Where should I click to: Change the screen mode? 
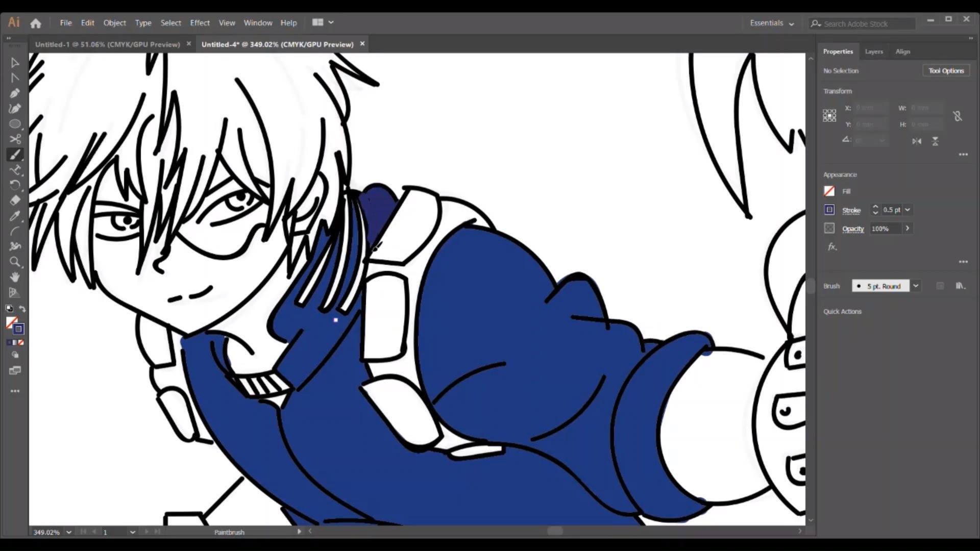[15, 370]
